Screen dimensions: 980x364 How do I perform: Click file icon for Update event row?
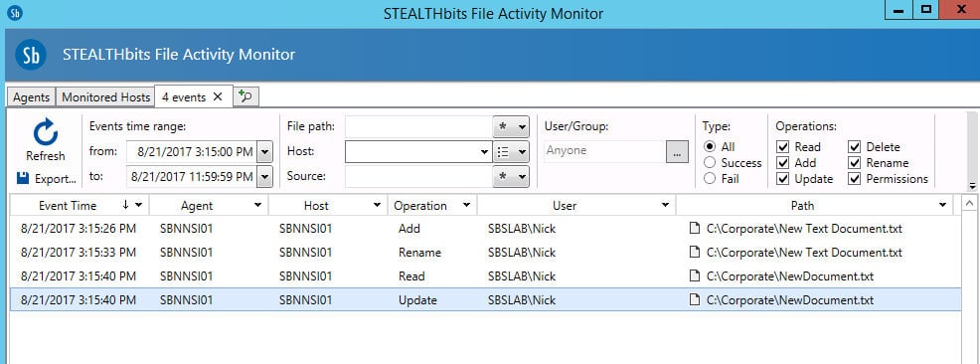(694, 300)
